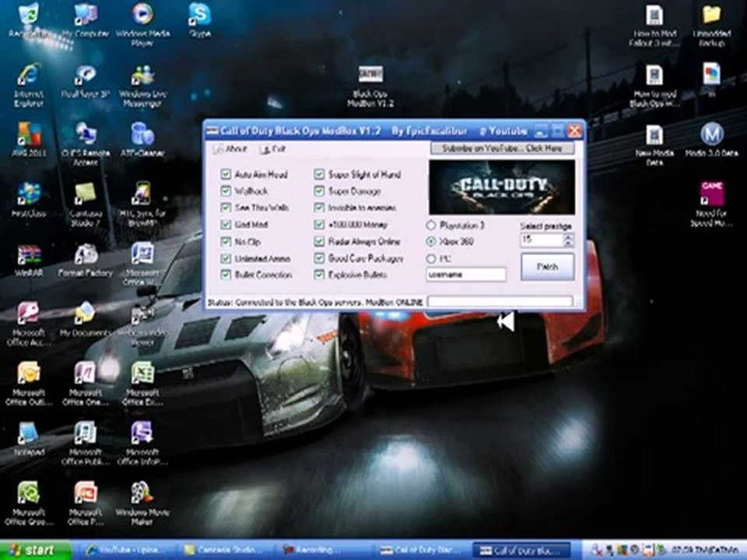Click the username input field
This screenshot has width=747, height=560.
[x=466, y=275]
